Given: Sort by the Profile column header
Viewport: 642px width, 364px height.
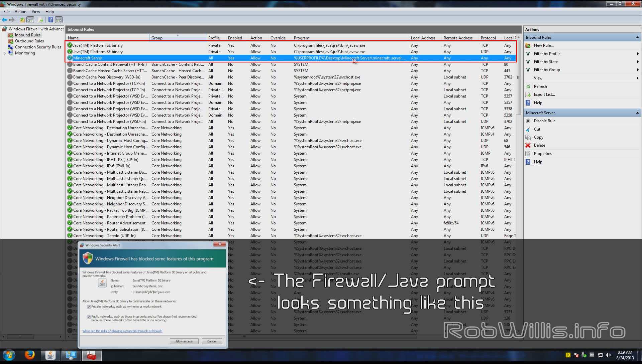Looking at the screenshot, I should tap(216, 38).
